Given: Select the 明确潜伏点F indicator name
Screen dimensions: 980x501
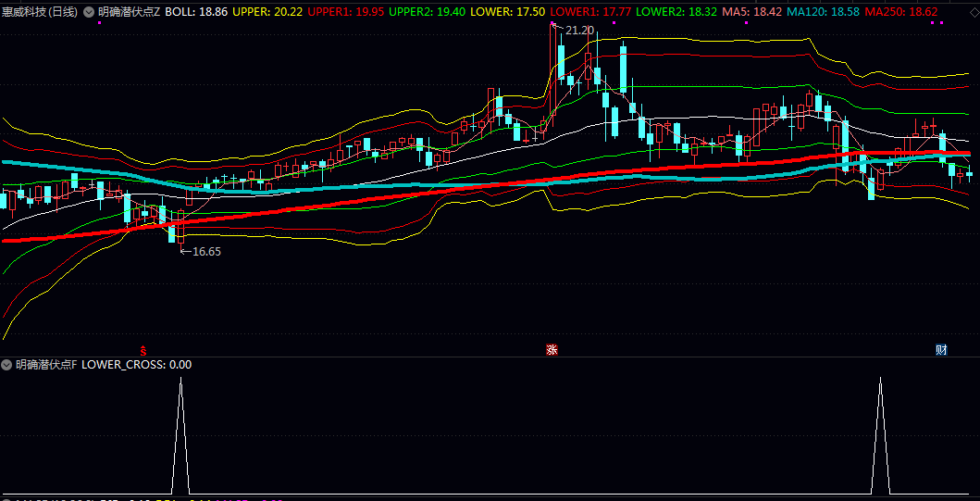Looking at the screenshot, I should coord(46,365).
